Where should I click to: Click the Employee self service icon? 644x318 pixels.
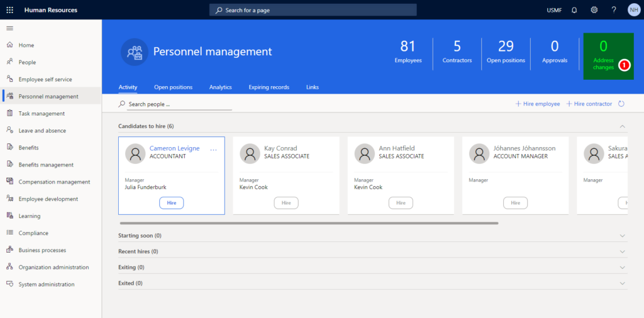(x=10, y=79)
